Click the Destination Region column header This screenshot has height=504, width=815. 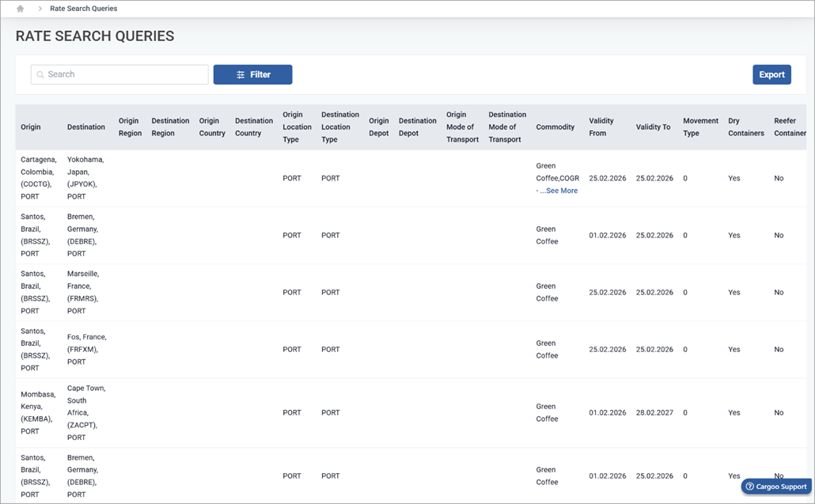[170, 127]
